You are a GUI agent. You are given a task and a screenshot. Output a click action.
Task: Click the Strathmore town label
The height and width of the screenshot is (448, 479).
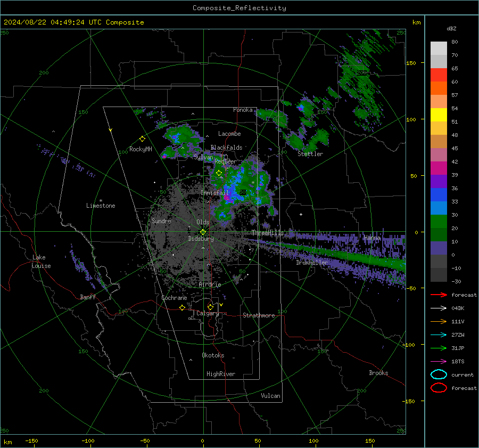pos(259,315)
